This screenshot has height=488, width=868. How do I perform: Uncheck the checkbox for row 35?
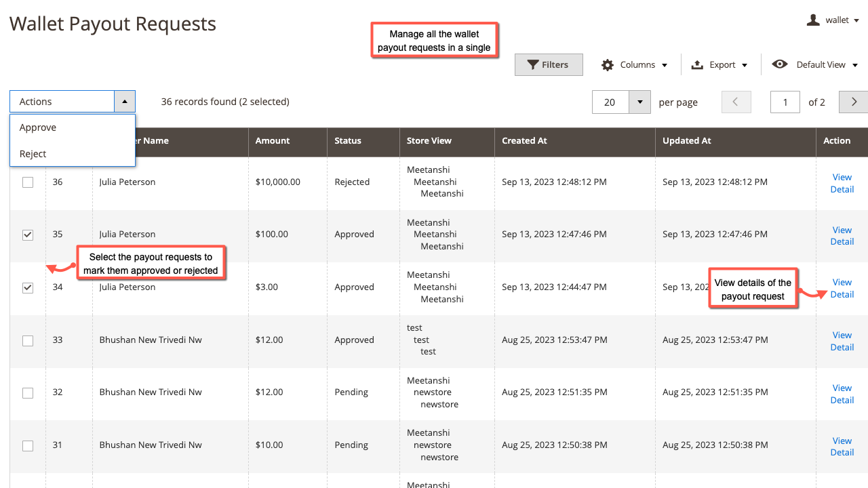click(28, 235)
